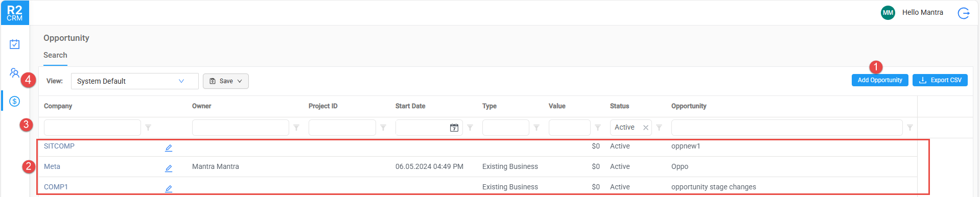Sort by Type column header
This screenshot has height=197, width=980.
coord(489,106)
